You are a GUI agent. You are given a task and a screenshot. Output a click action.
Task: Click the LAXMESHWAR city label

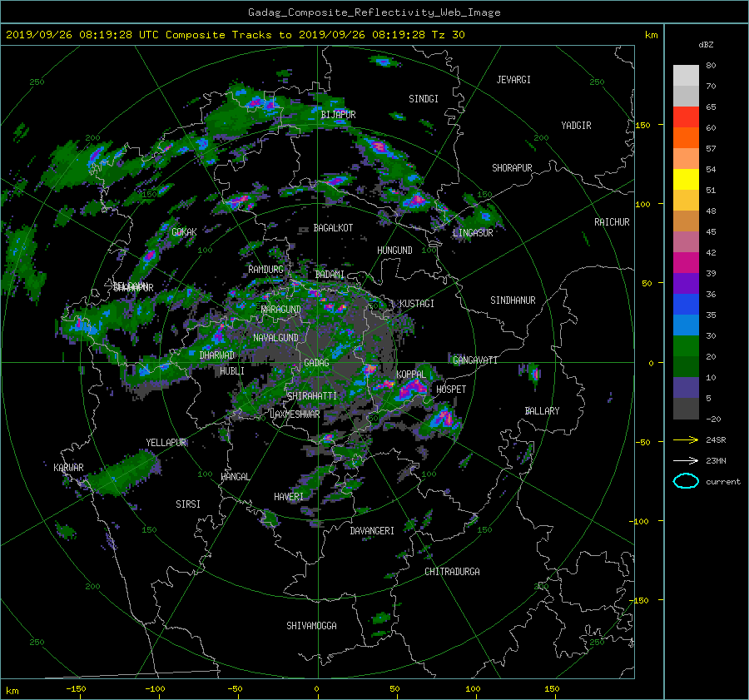click(295, 415)
